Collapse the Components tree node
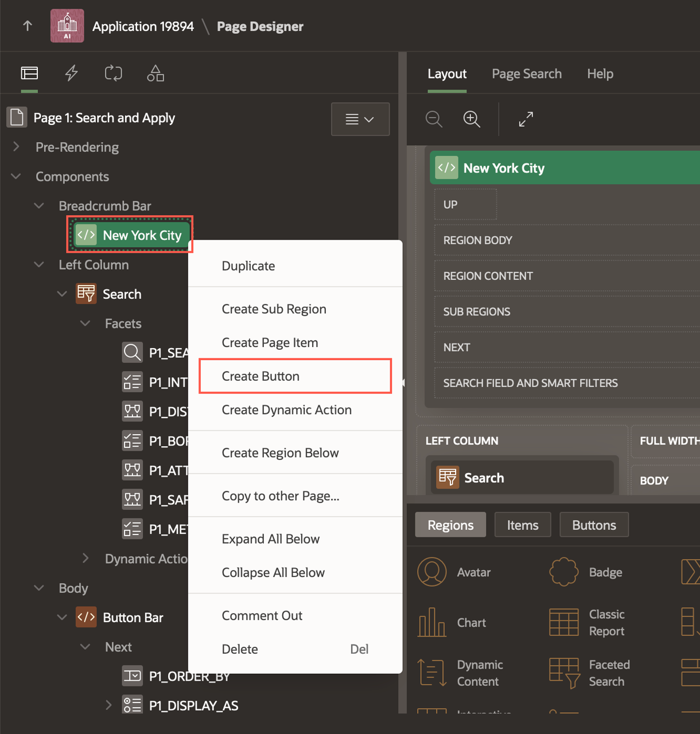 (17, 177)
